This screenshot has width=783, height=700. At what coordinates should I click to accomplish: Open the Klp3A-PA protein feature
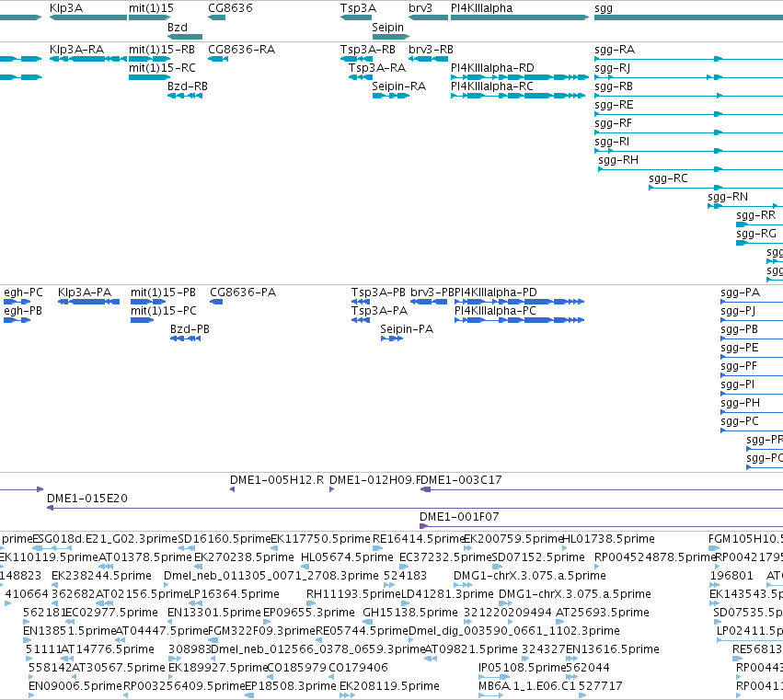coord(85,293)
